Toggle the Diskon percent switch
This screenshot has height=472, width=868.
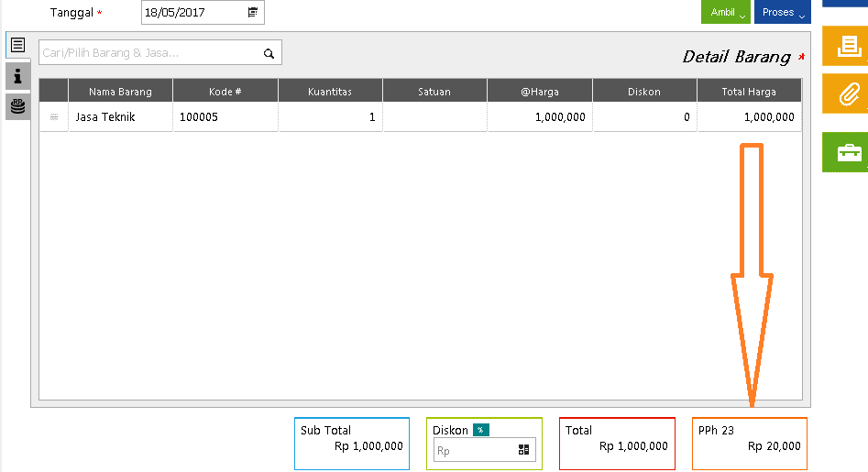coord(480,430)
